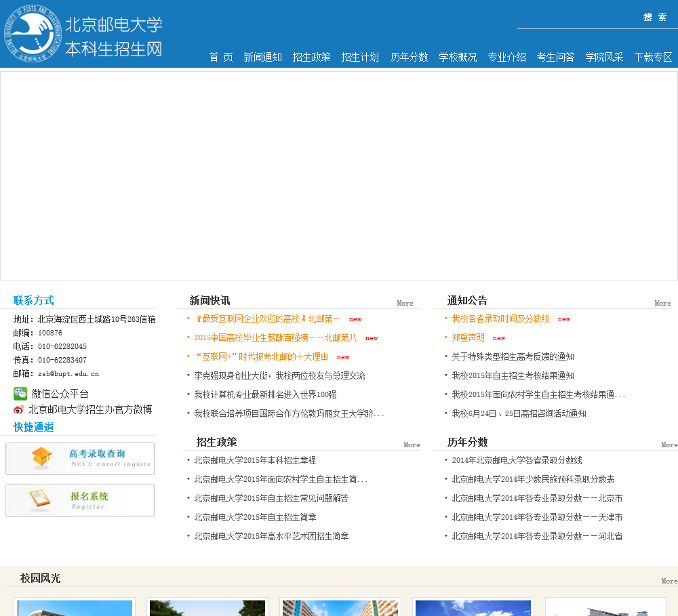Open the 新闻通知 nav item
678x616 pixels.
[x=262, y=57]
